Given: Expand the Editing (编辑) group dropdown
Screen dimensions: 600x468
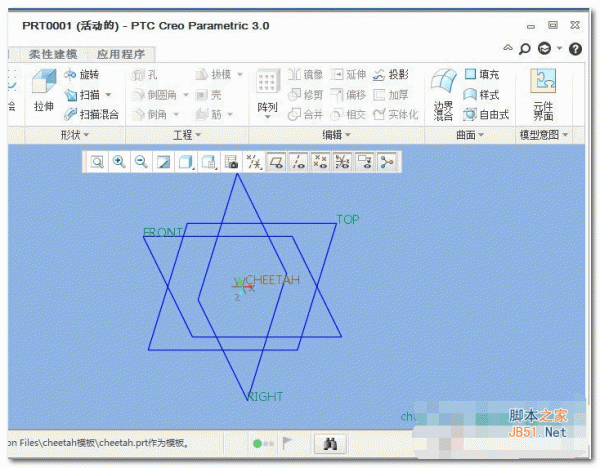Looking at the screenshot, I should pos(336,135).
